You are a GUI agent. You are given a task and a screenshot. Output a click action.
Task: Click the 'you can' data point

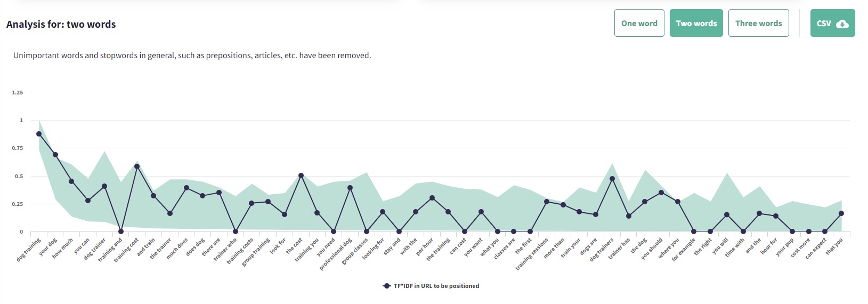pos(88,201)
